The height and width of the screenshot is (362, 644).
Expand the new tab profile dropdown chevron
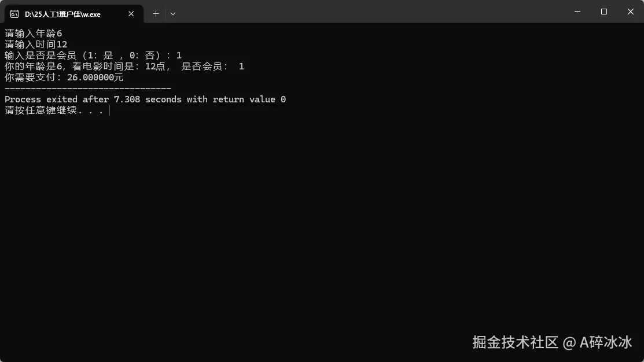tap(173, 14)
